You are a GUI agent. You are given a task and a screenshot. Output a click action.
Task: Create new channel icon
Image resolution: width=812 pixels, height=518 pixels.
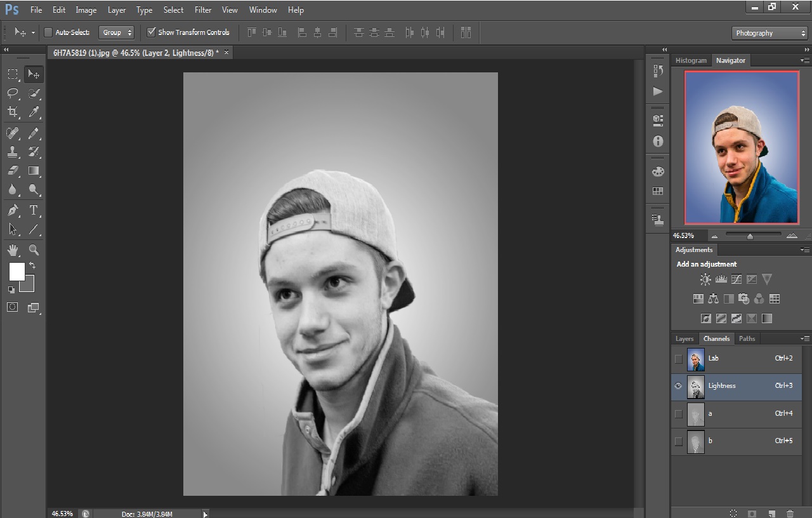pos(771,513)
